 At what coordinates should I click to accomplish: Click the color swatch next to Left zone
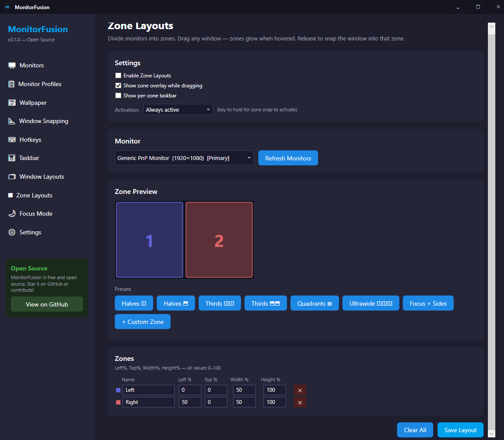pos(118,390)
